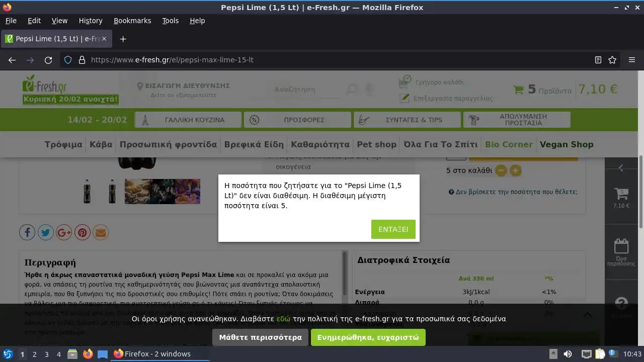The width and height of the screenshot is (644, 362).
Task: Open the Tools menu
Action: pyautogui.click(x=170, y=21)
